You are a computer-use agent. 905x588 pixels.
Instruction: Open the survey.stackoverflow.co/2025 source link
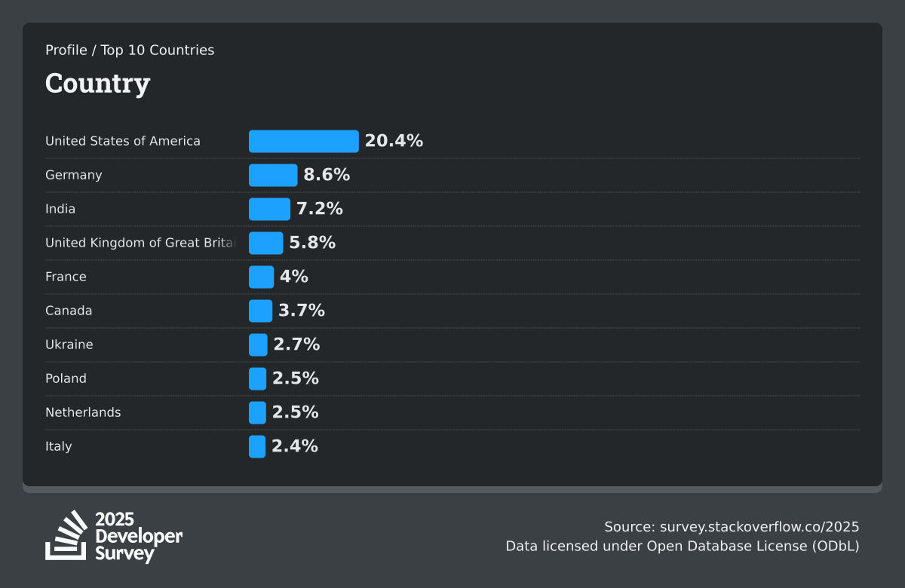tap(759, 527)
